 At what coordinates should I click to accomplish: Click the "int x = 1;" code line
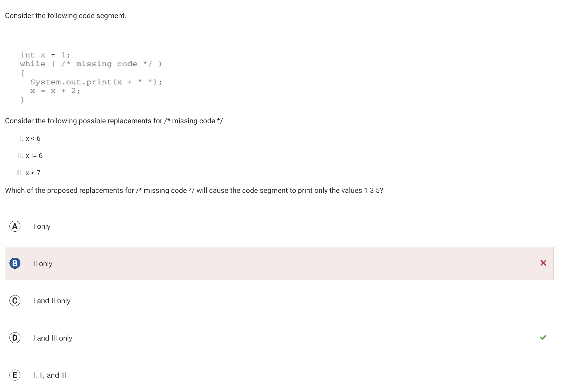tap(45, 55)
